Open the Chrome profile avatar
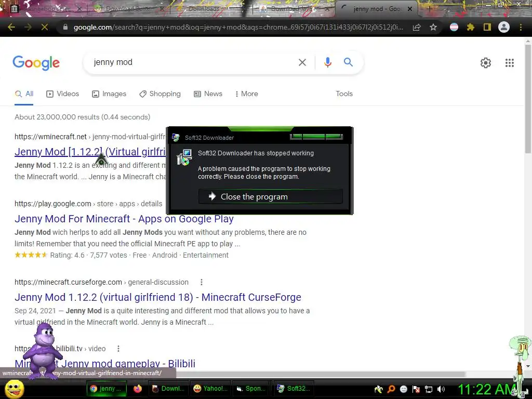The height and width of the screenshot is (399, 532). click(x=504, y=27)
